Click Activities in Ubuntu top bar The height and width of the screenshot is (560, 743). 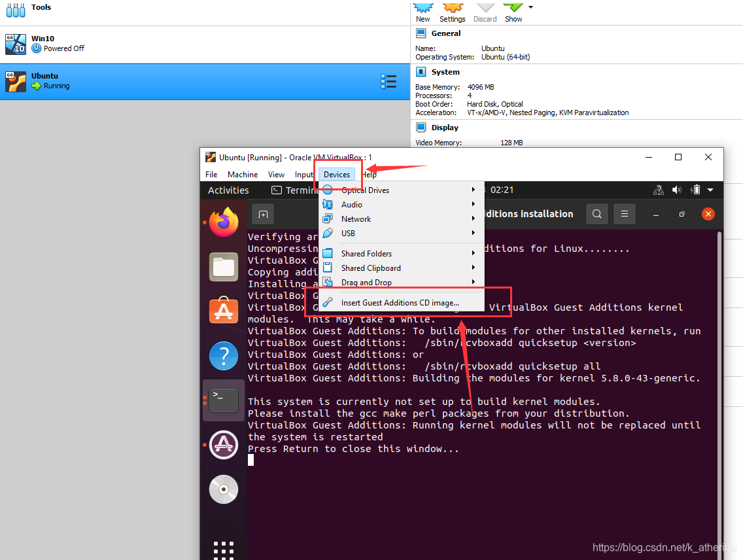[228, 190]
